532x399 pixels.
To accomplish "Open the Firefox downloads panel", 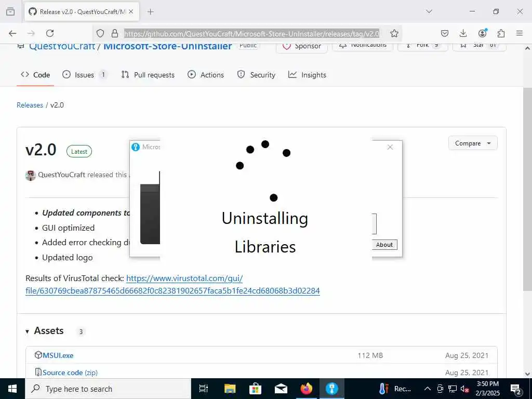I will point(463,33).
